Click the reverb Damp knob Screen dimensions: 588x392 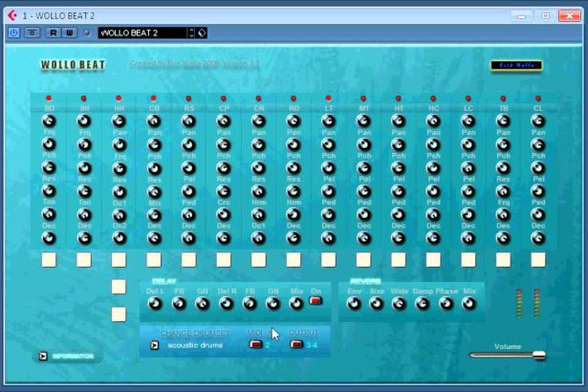coord(423,304)
